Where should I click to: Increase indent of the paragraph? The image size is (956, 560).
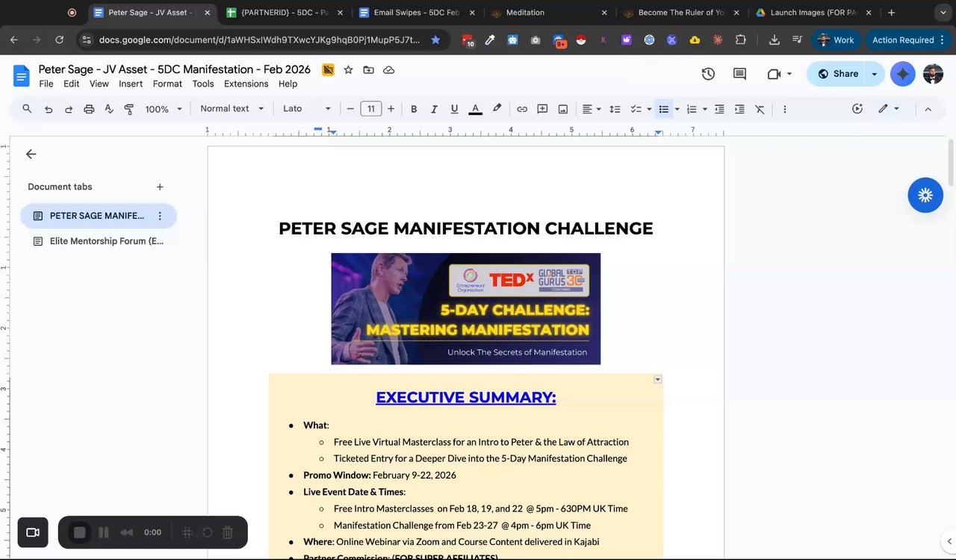[x=739, y=109]
